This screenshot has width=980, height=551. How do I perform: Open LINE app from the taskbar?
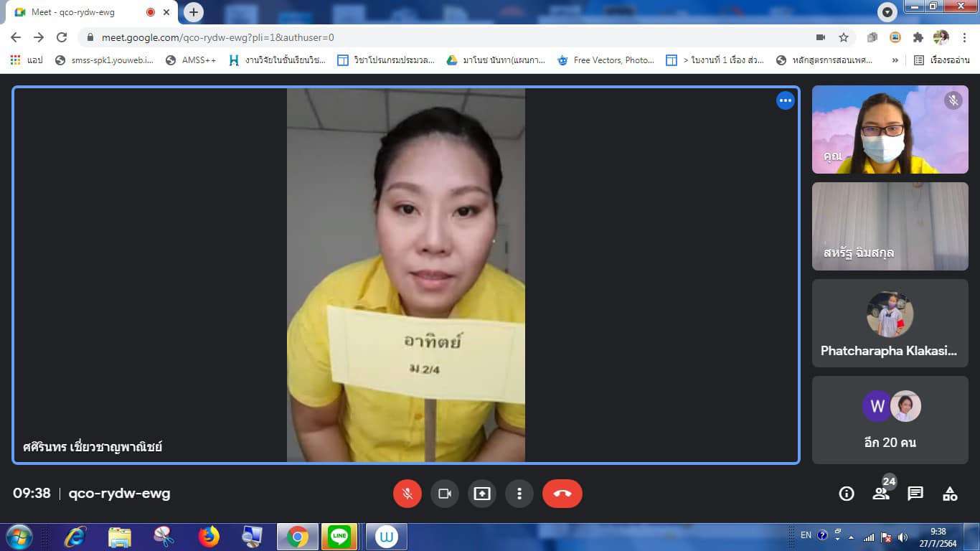click(x=339, y=536)
